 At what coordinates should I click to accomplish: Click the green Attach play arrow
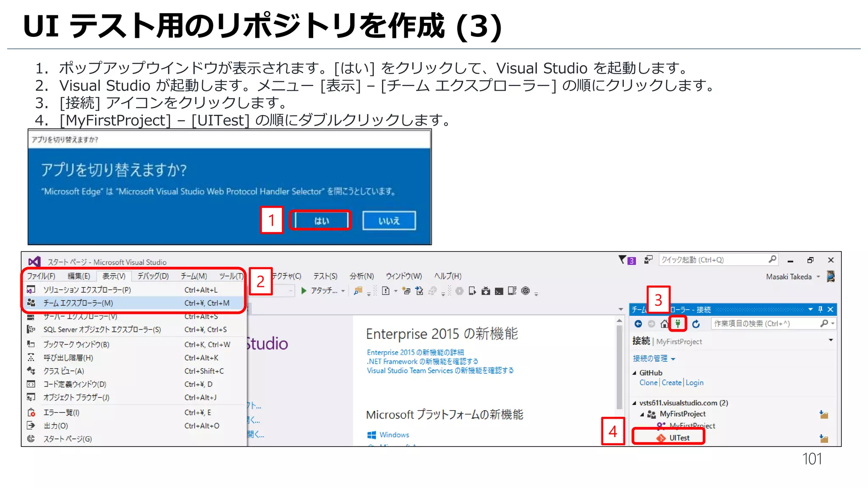coord(303,291)
